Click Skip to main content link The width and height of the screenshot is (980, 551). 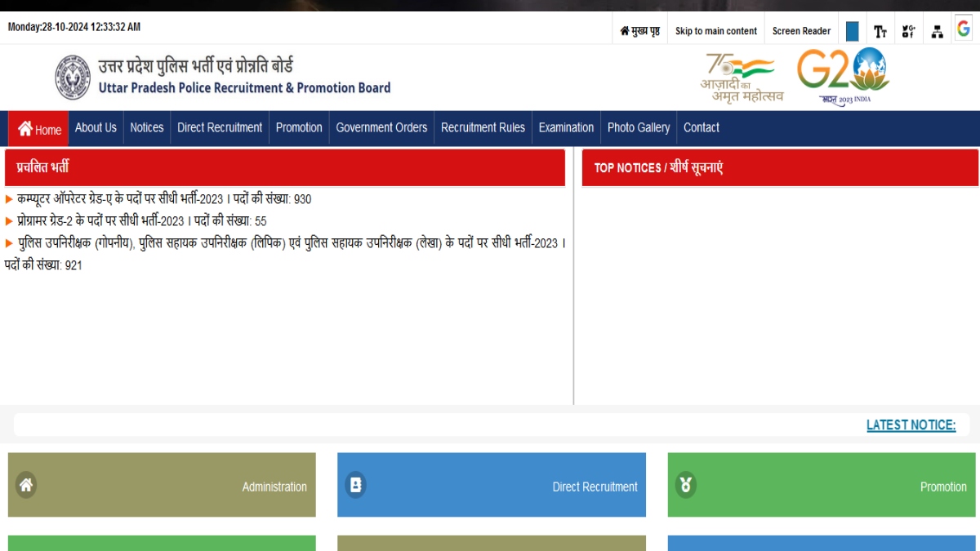tap(715, 31)
